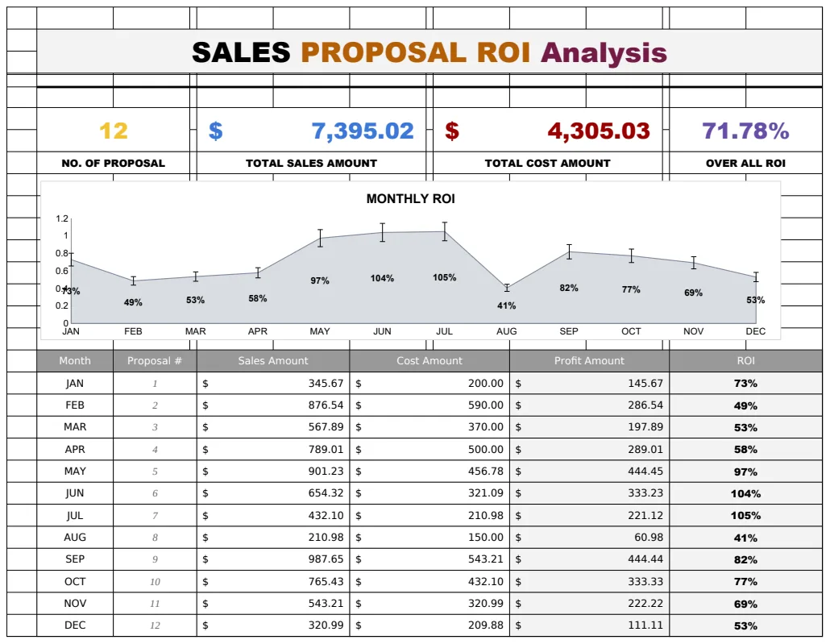The height and width of the screenshot is (644, 830).
Task: Select cost amount cell 150.00
Action: (430, 538)
